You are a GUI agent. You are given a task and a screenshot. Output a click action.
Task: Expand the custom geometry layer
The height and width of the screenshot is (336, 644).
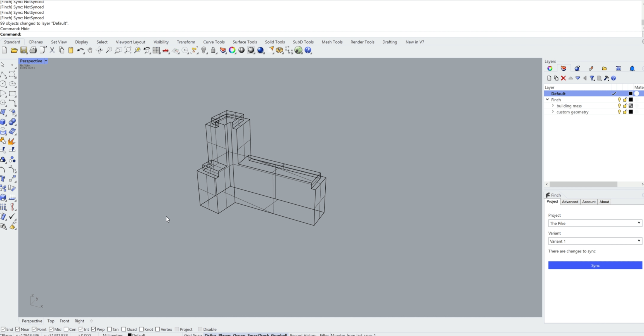[x=553, y=112]
